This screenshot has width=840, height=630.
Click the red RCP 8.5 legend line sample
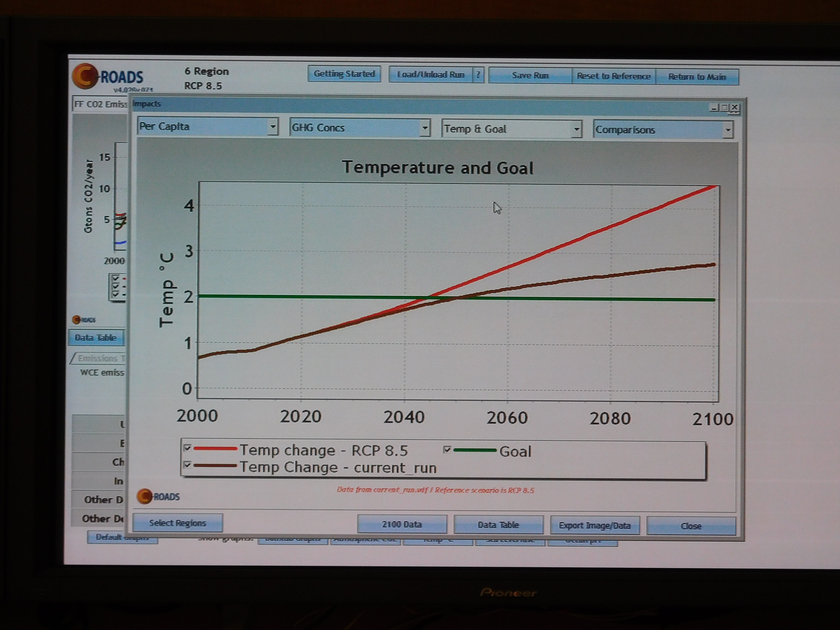tap(215, 448)
